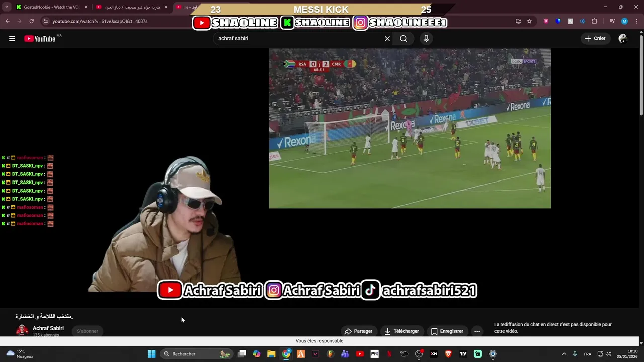
Task: Open the Achraf Sabiri channel name link
Action: 48,328
